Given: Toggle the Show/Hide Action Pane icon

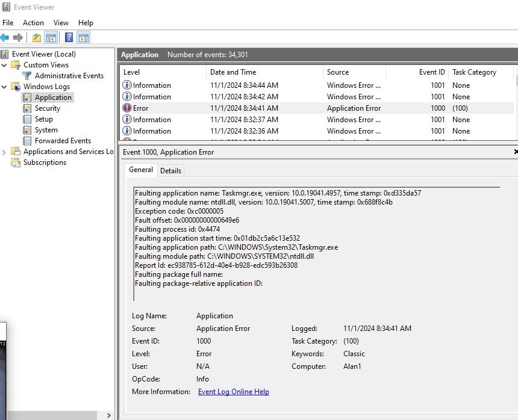Looking at the screenshot, I should (x=84, y=38).
